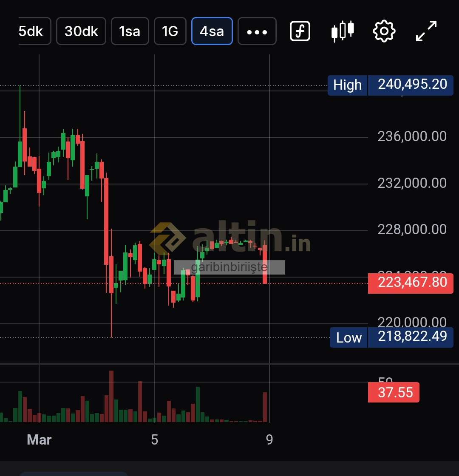Tap the current price tag 223,467.80
The width and height of the screenshot is (459, 476).
tap(411, 283)
